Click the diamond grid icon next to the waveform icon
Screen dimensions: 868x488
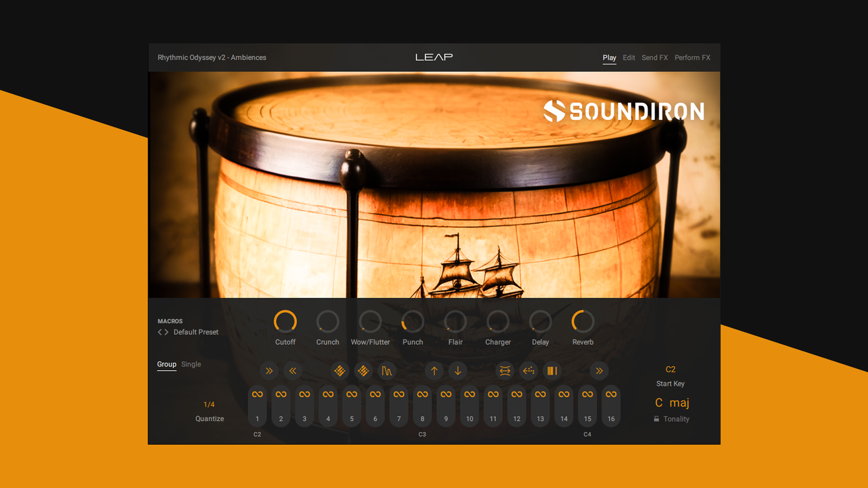(363, 371)
